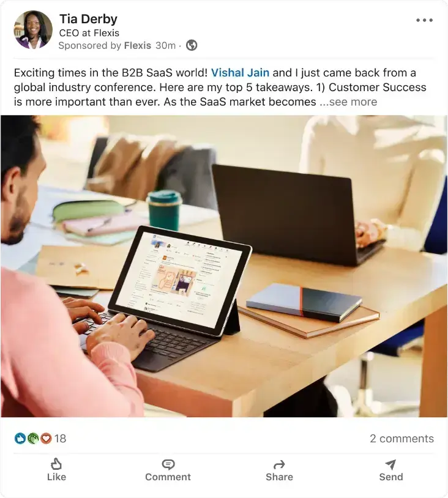Click the Sponsored by Flexis text
The image size is (448, 498).
point(105,45)
